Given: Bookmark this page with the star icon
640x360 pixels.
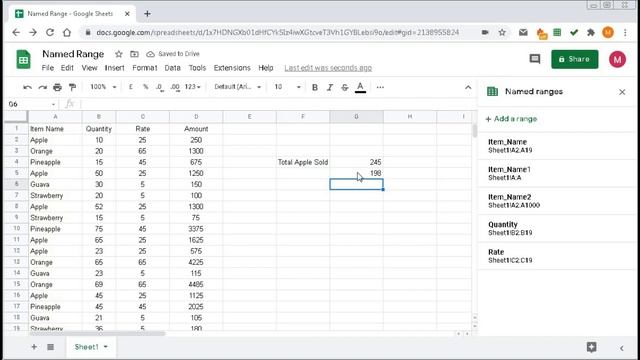Looking at the screenshot, I should 502,32.
